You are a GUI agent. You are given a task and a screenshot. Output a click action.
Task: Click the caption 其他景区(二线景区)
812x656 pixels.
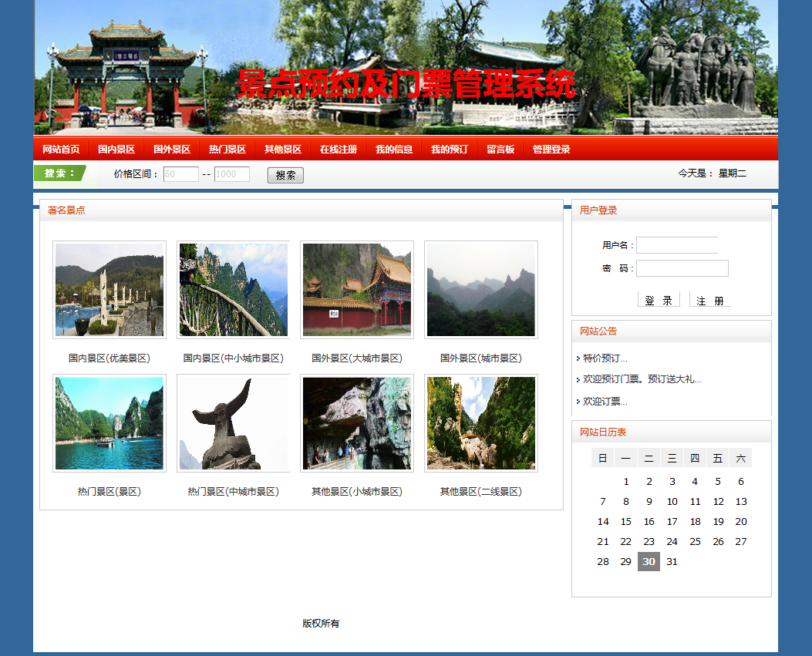(x=481, y=491)
